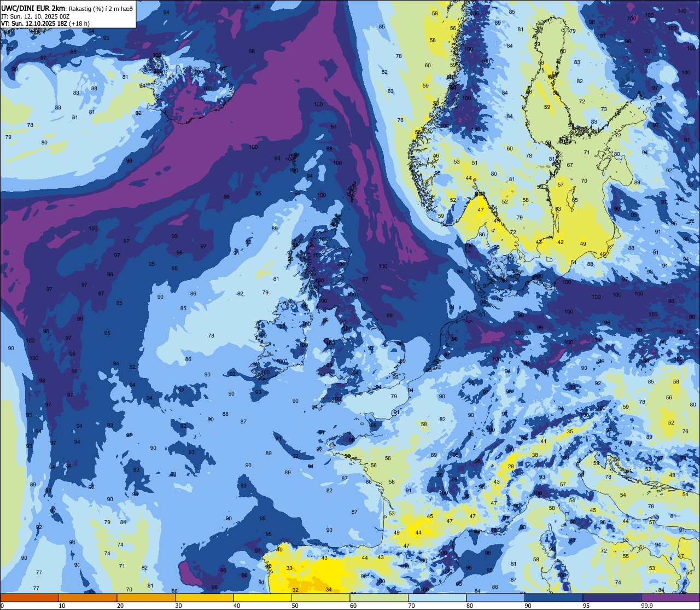Click the dark orange 0–10 legend segment
This screenshot has height=610, width=700.
29,597
